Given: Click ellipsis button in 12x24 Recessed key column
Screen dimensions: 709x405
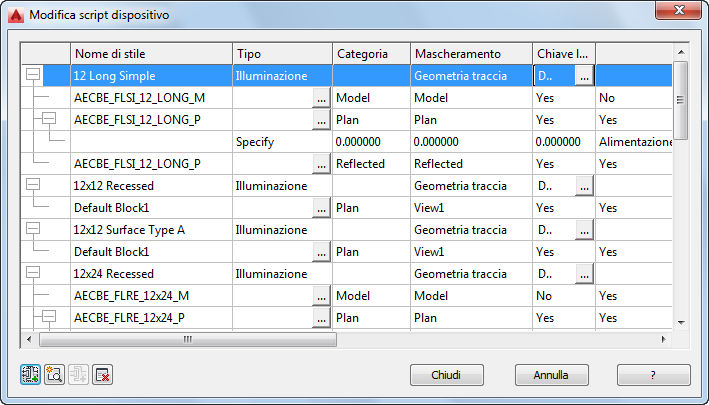Looking at the screenshot, I should tap(584, 274).
